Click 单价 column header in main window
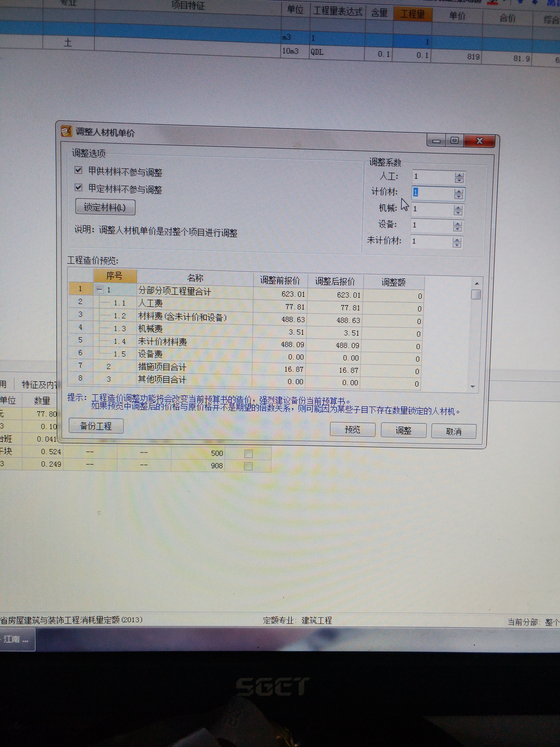560x747 pixels. click(457, 16)
